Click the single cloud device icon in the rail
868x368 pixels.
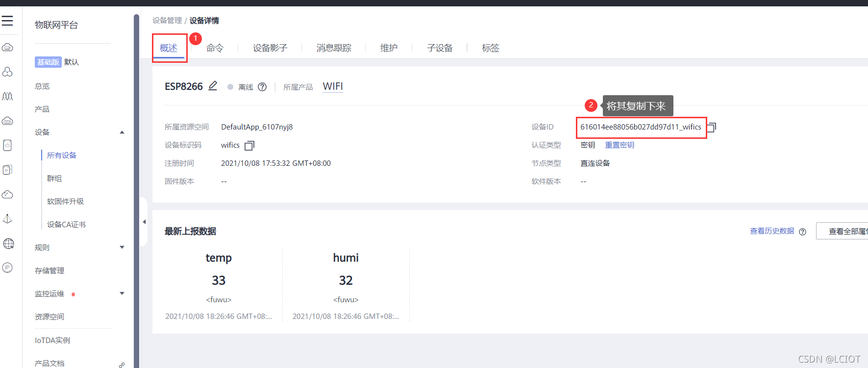[x=7, y=145]
